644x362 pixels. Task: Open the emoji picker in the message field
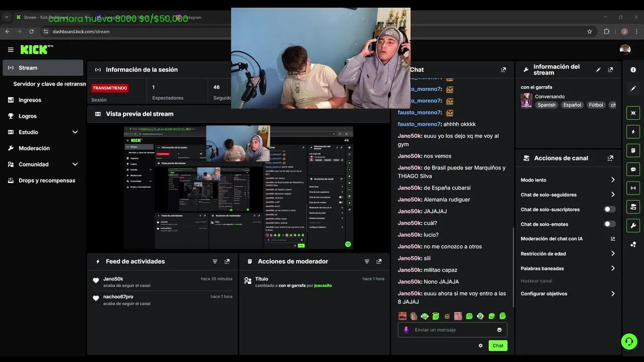tap(499, 330)
